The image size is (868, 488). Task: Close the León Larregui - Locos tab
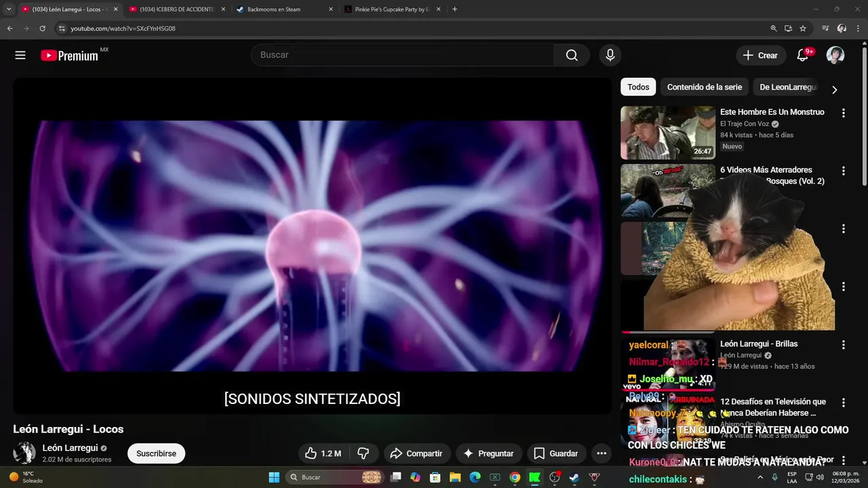tap(115, 9)
